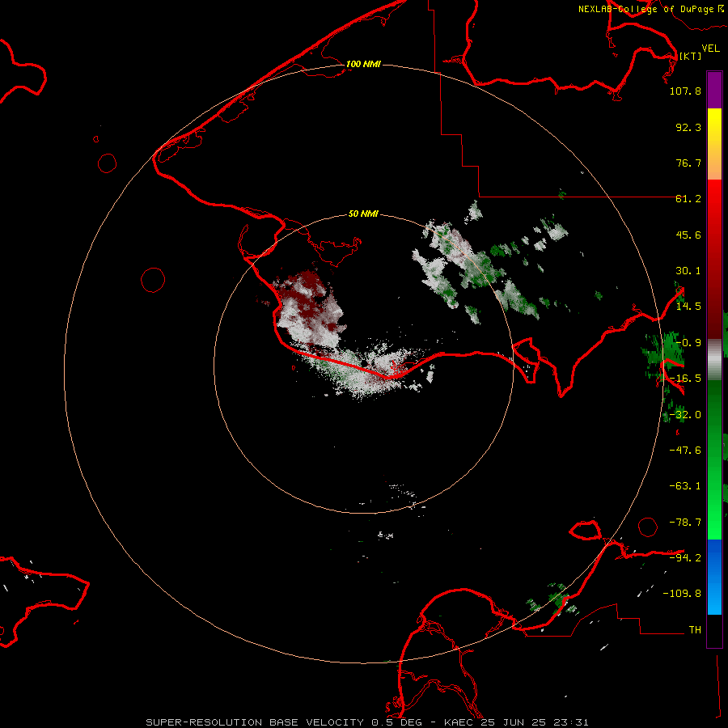Click the 92.3 legend value
Image resolution: width=728 pixels, height=728 pixels.
coord(688,127)
